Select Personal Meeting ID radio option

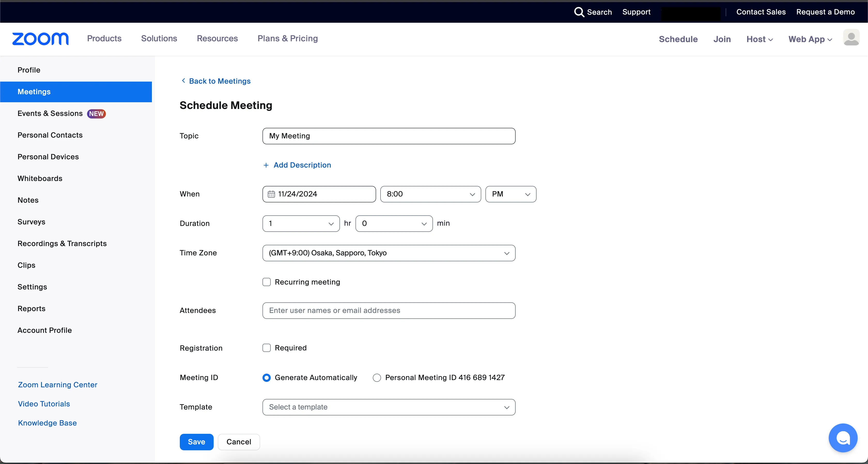(377, 378)
